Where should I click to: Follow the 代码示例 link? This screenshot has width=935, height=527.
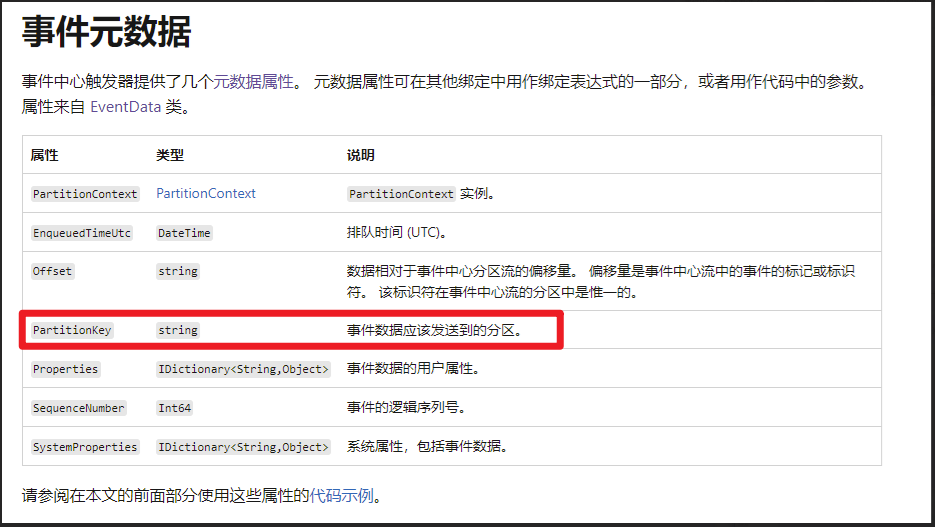[343, 495]
